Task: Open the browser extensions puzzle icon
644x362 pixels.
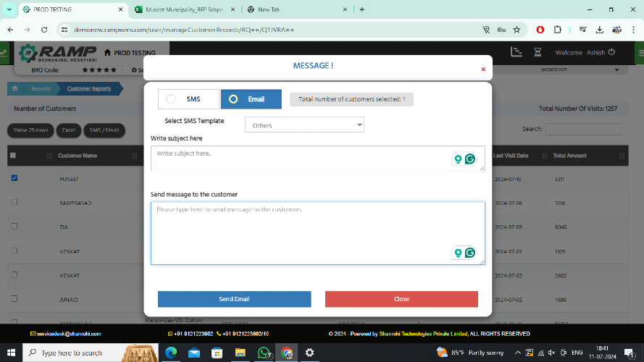Action: pyautogui.click(x=557, y=30)
